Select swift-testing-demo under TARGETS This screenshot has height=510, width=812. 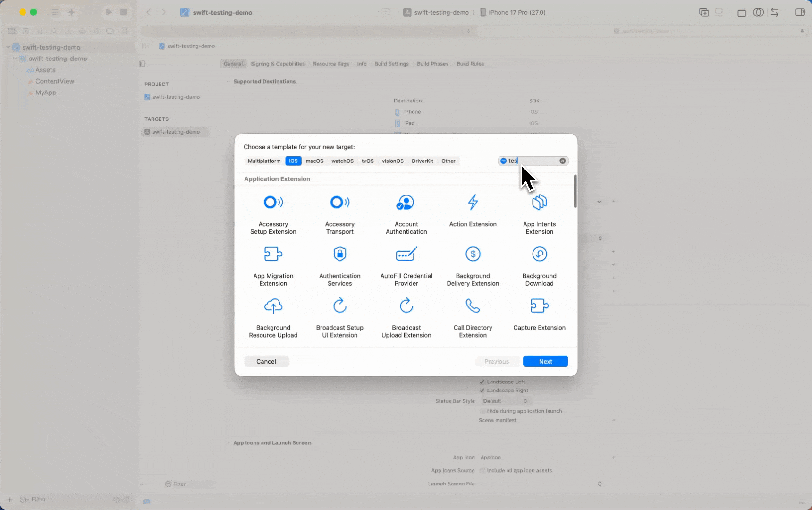(x=175, y=132)
